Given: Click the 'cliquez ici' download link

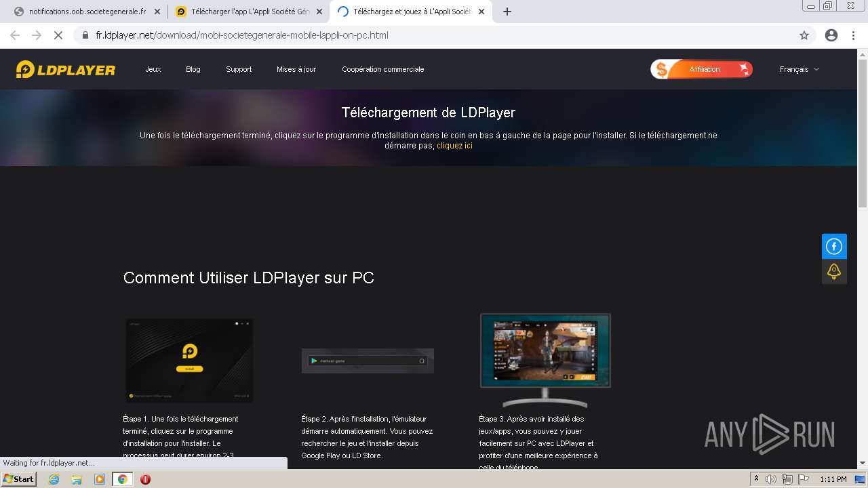Looking at the screenshot, I should click(454, 146).
